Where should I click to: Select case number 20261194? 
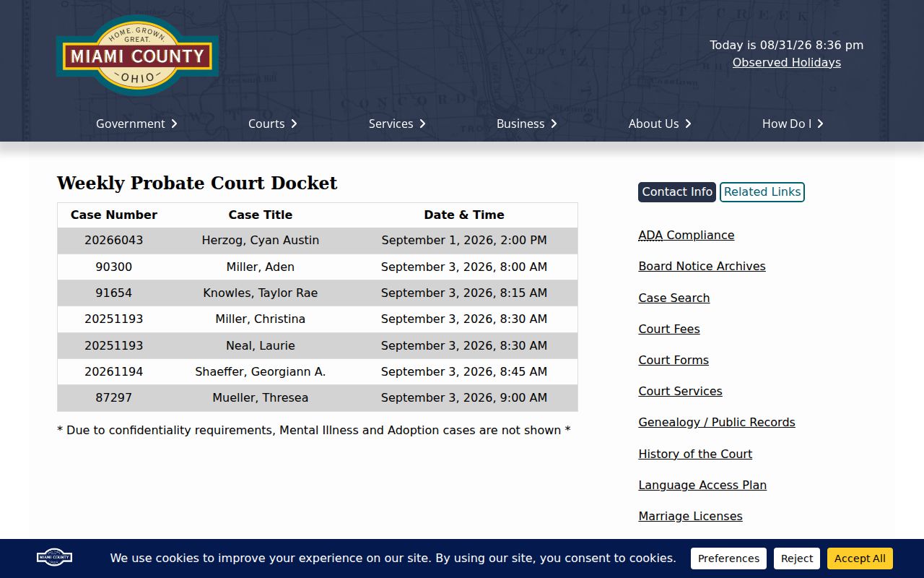(x=114, y=371)
